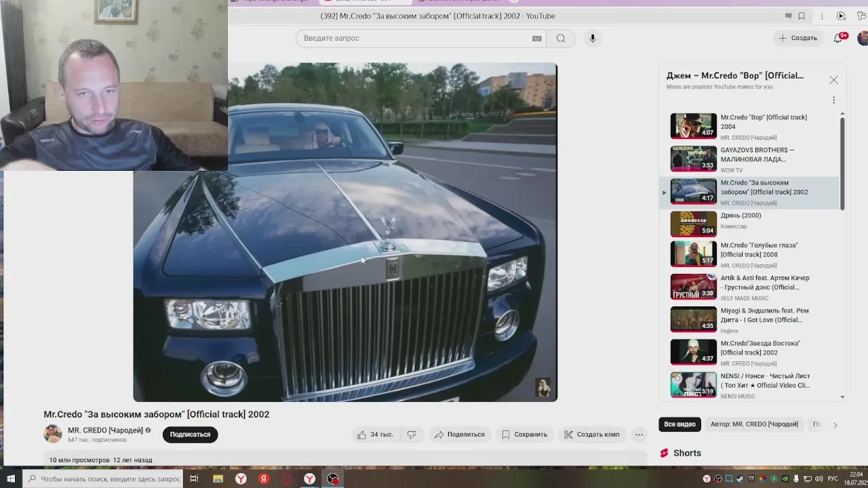Screen dimensions: 868x488
Task: Open MR. CREDO [Чародей] channel name link
Action: pyautogui.click(x=105, y=430)
